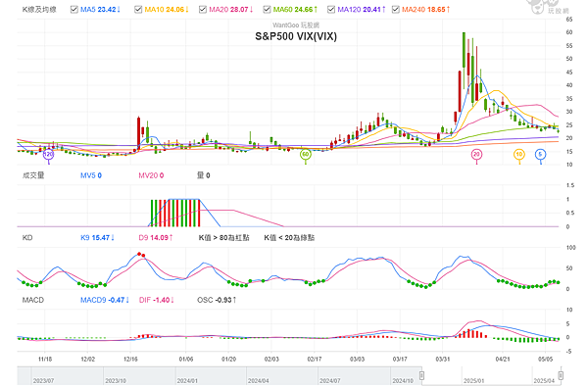Click the pink 20 marker pin on chart

(x=476, y=154)
